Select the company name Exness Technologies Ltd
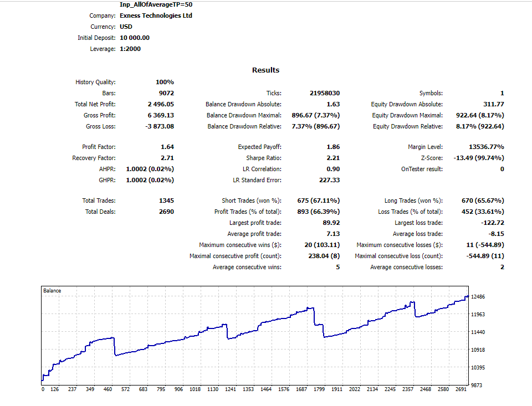532x406 pixels. click(156, 16)
